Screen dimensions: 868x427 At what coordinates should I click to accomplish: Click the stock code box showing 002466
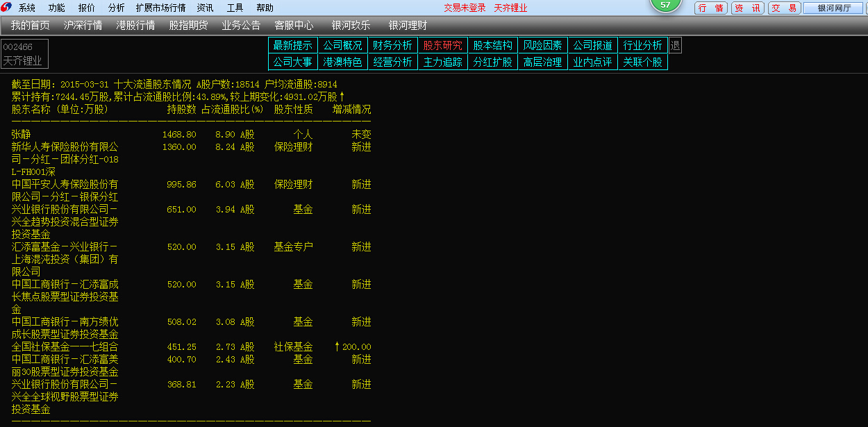(24, 53)
